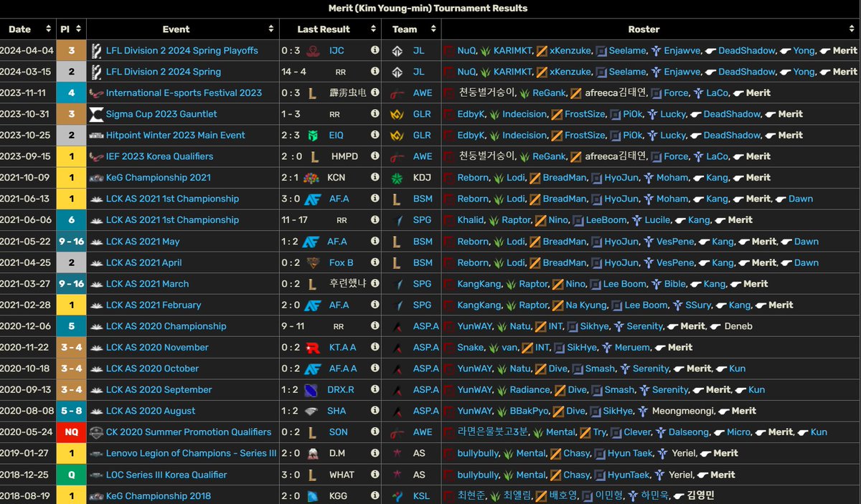Select the date 2021-06-06 cell
Image resolution: width=861 pixels, height=504 pixels.
[x=28, y=220]
